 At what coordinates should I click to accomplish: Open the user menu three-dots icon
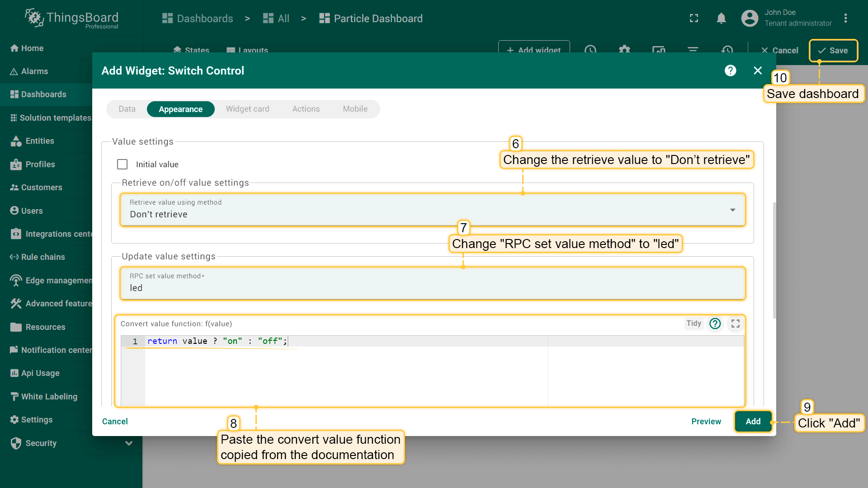point(845,19)
